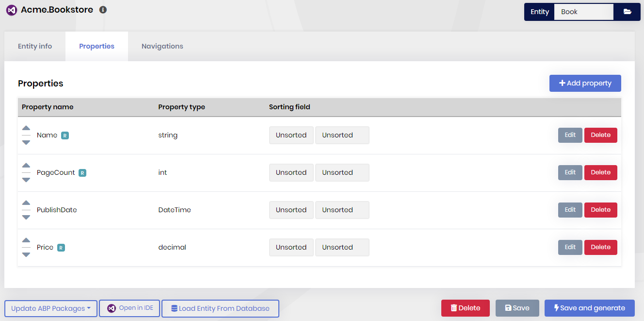Edit the PageCount property
The width and height of the screenshot is (644, 321).
[x=570, y=172]
